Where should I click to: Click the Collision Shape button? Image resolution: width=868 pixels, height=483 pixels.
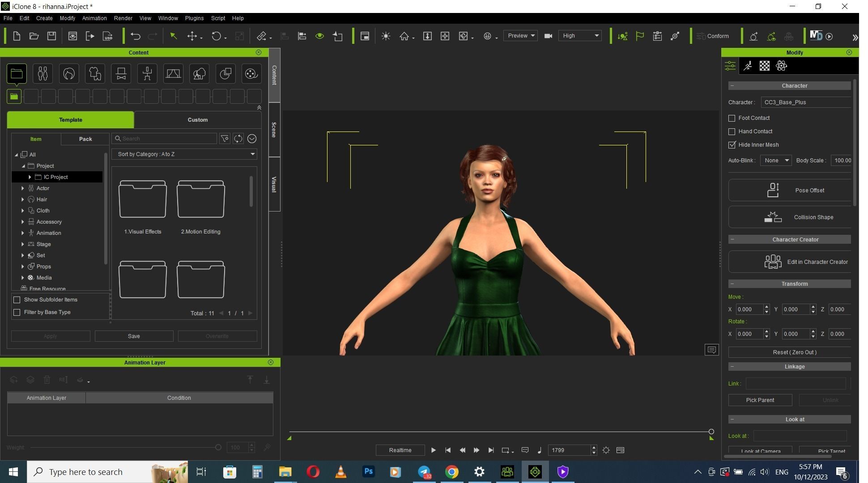click(x=790, y=217)
